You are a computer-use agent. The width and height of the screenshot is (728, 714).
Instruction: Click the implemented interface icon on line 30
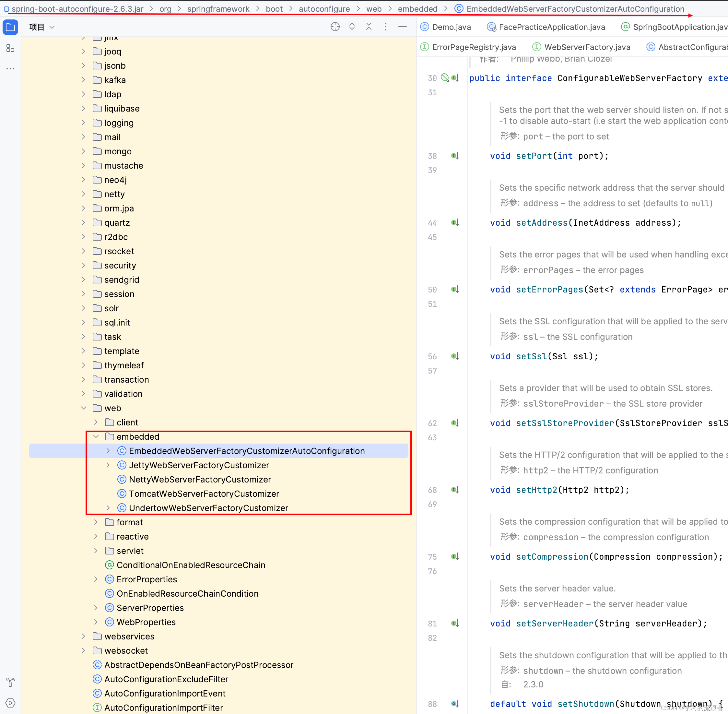[455, 78]
